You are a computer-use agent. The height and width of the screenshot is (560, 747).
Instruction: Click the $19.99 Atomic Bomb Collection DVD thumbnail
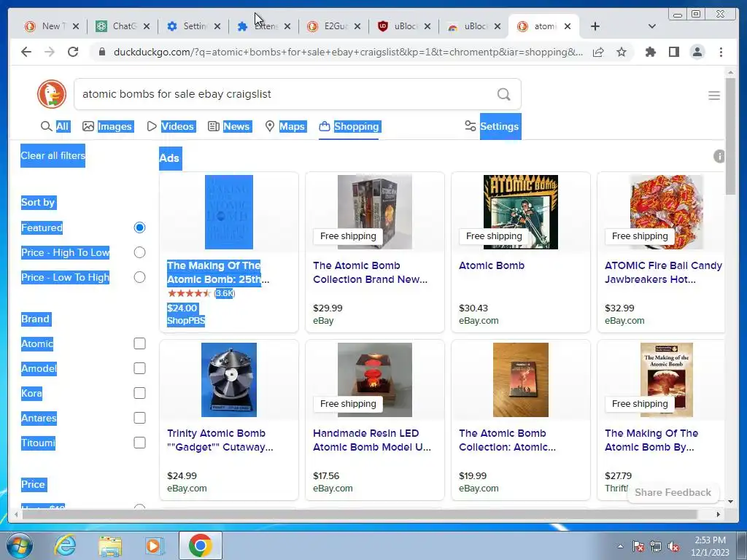521,379
